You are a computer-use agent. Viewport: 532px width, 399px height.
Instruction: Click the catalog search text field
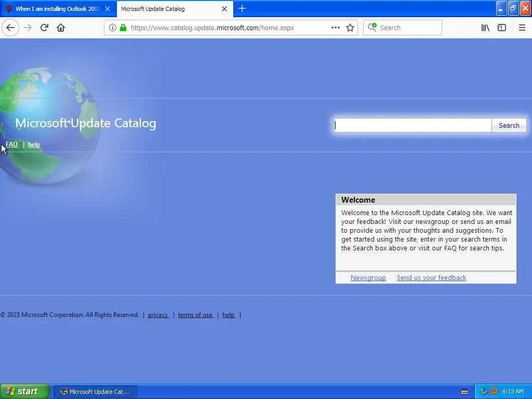(413, 125)
